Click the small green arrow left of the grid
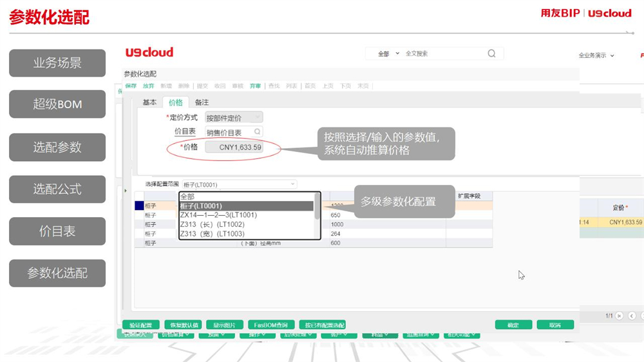The image size is (644, 362). pyautogui.click(x=126, y=191)
